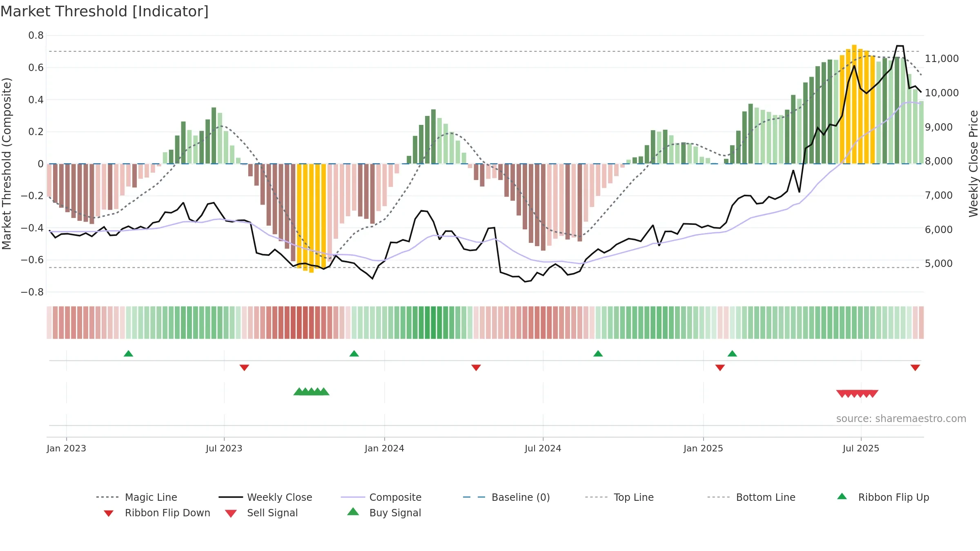Click the 8,000 price tick label

point(939,161)
